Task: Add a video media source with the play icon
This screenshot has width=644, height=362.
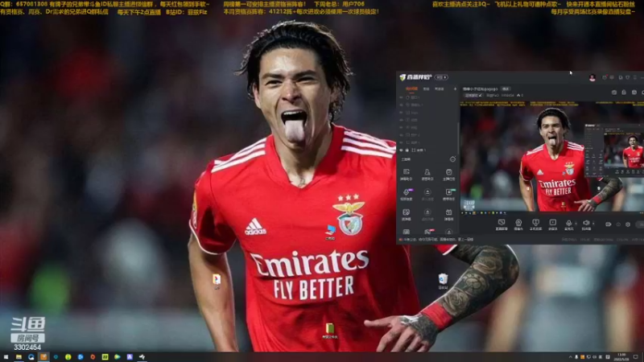Action: [553, 224]
